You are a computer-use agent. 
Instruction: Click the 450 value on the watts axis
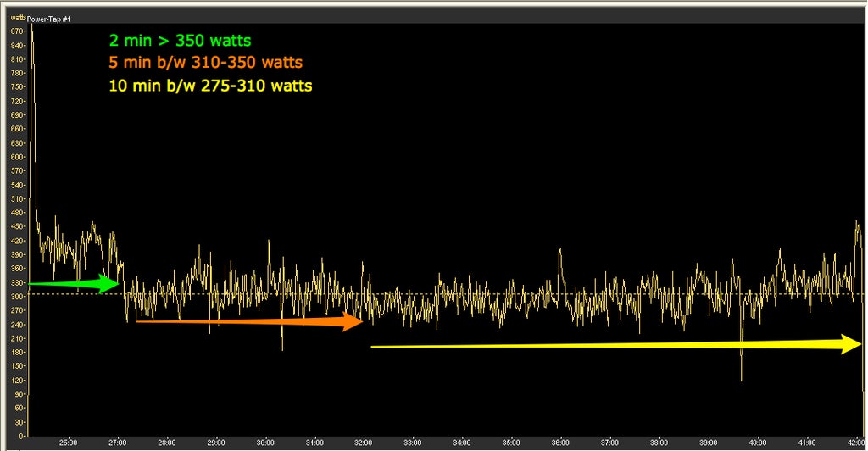(x=16, y=226)
